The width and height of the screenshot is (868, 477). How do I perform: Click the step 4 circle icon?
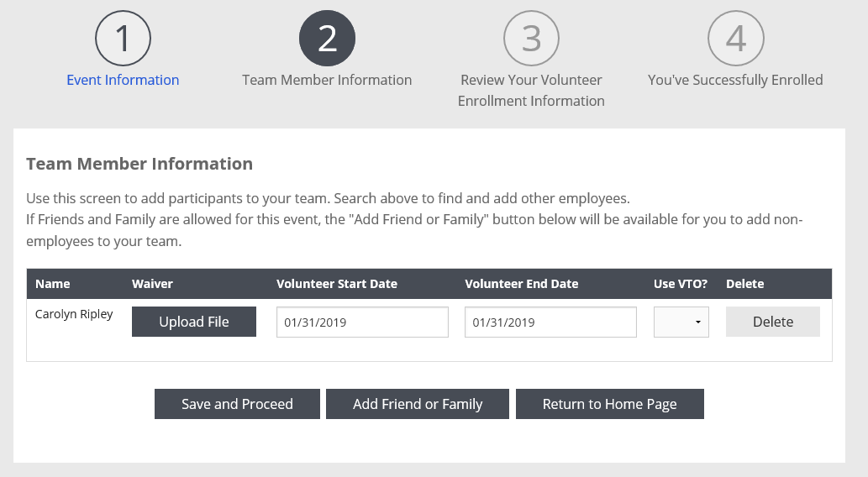pos(736,38)
